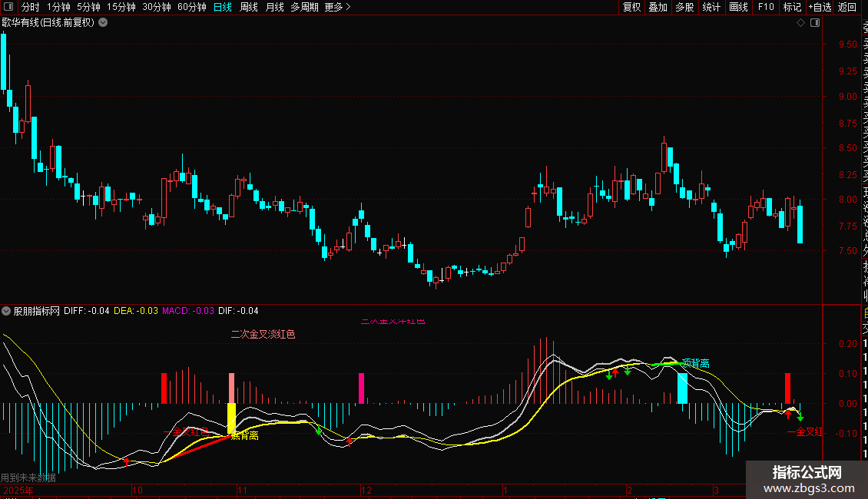Click the 用到未来数据 warning text
The width and height of the screenshot is (868, 499).
pyautogui.click(x=28, y=478)
